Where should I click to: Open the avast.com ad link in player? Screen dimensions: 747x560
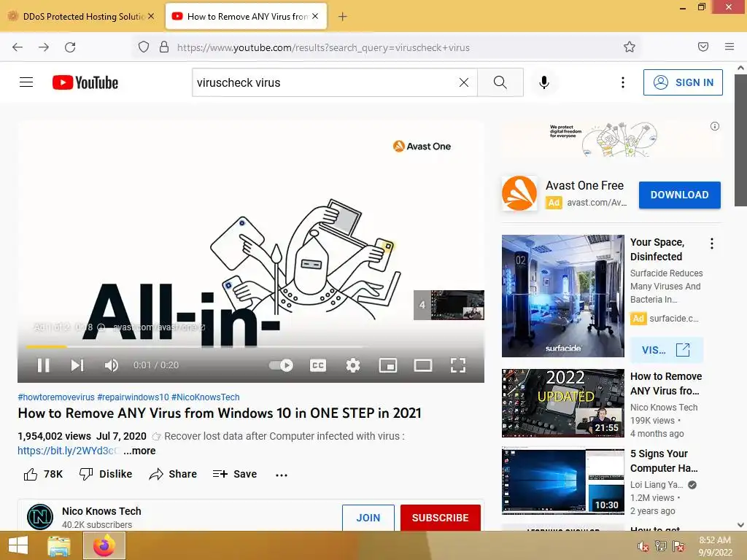pos(158,327)
